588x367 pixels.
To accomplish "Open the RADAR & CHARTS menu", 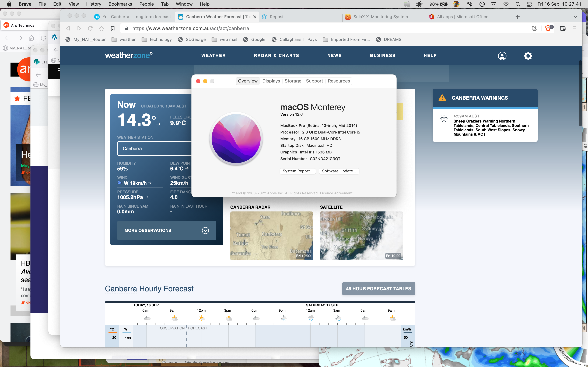I will tap(276, 56).
